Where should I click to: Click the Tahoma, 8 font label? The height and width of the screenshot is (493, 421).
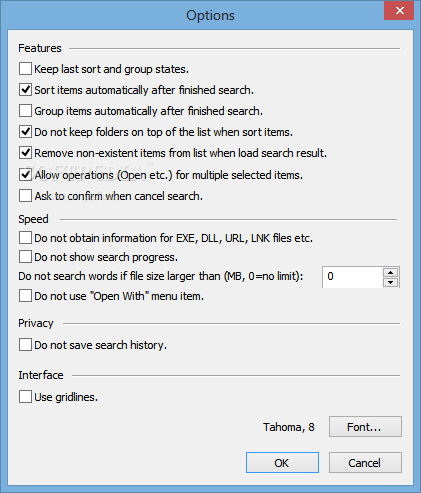pyautogui.click(x=289, y=427)
